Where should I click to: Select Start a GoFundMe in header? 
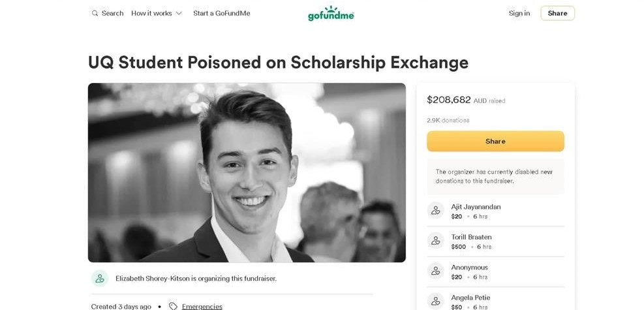click(x=222, y=13)
